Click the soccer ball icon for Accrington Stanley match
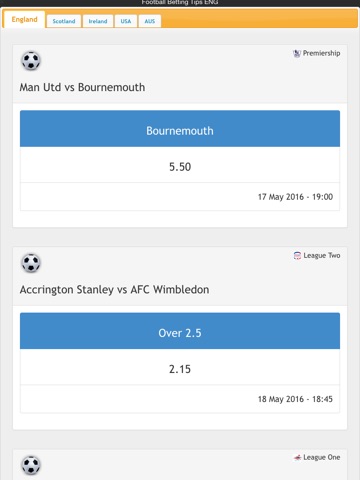Screen dimensions: 360x480 click(x=31, y=263)
